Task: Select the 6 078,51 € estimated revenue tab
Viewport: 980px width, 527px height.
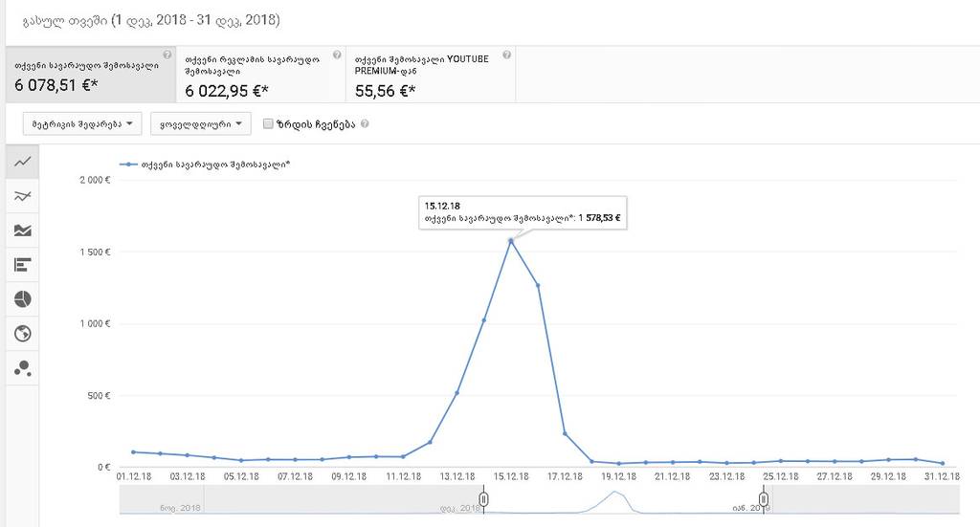Action: pyautogui.click(x=91, y=75)
